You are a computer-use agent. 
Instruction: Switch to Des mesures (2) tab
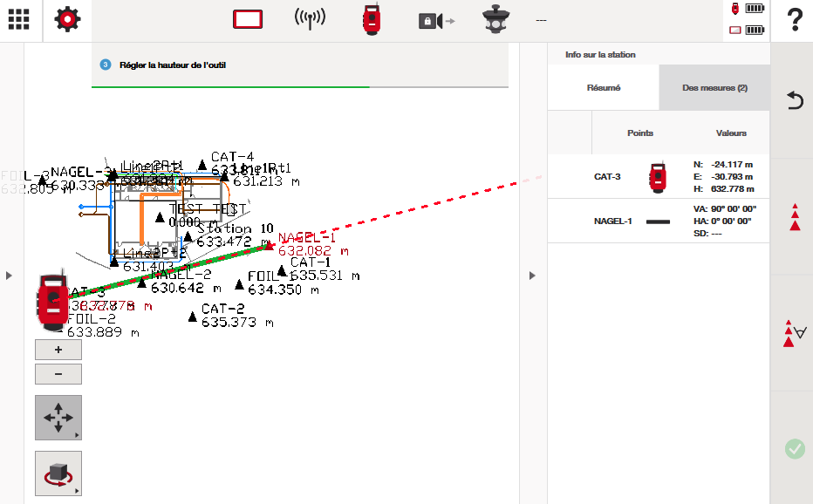(714, 88)
